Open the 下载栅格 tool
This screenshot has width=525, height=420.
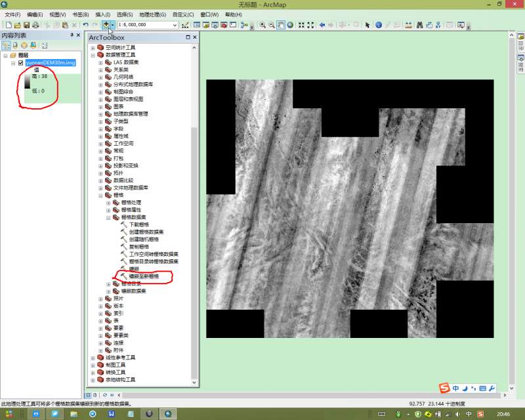pos(139,224)
